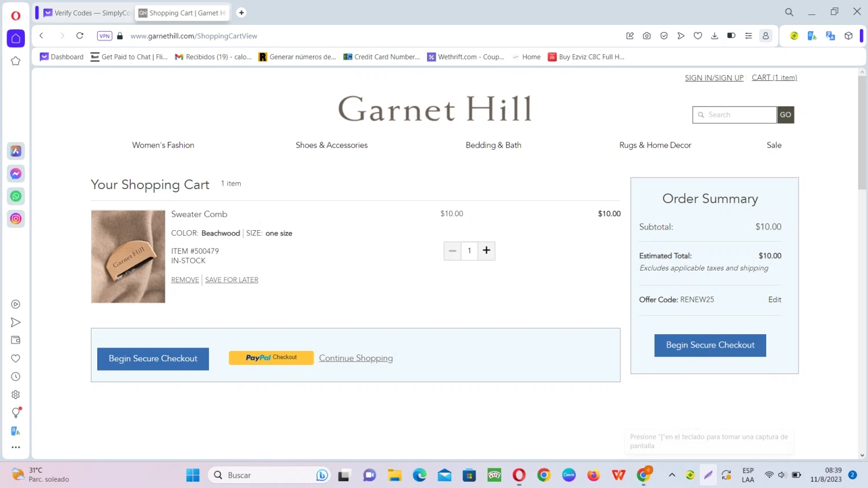Open Shoes & Accessories menu
The height and width of the screenshot is (488, 868).
coord(332,145)
